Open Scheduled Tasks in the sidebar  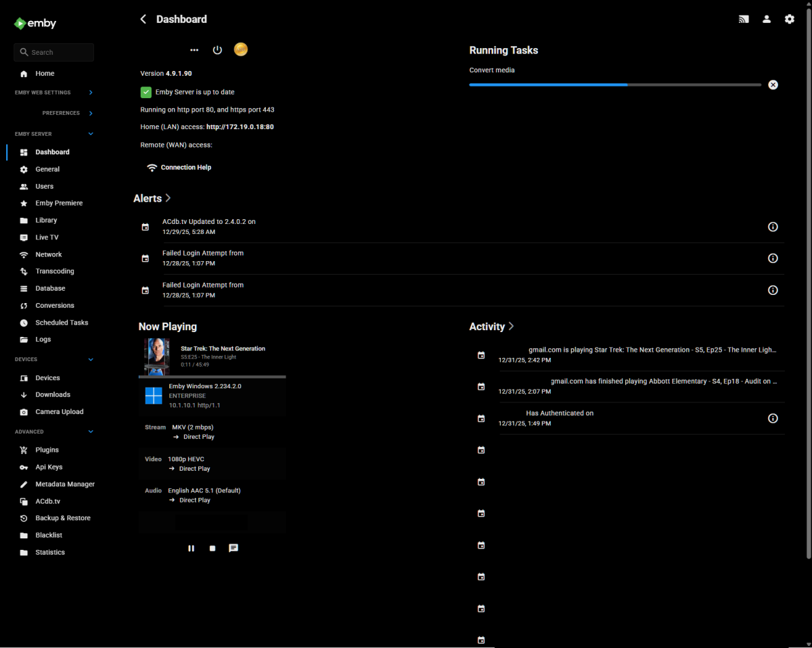[x=62, y=323]
